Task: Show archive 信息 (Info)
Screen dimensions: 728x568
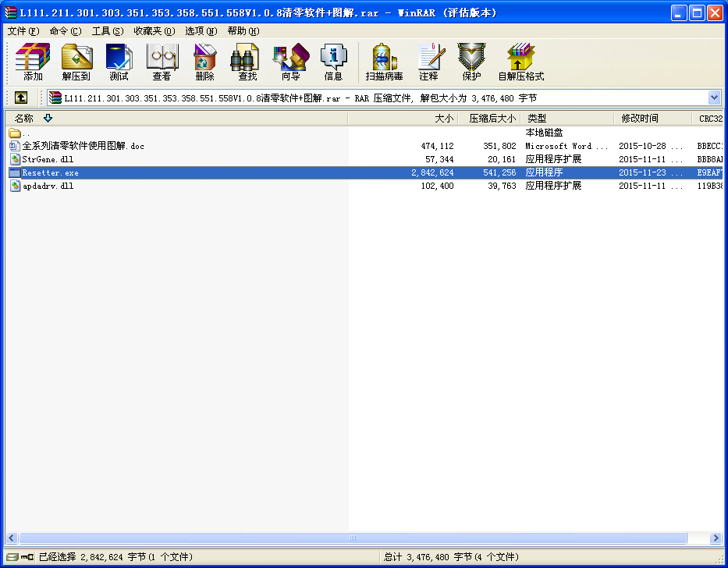Action: tap(333, 62)
